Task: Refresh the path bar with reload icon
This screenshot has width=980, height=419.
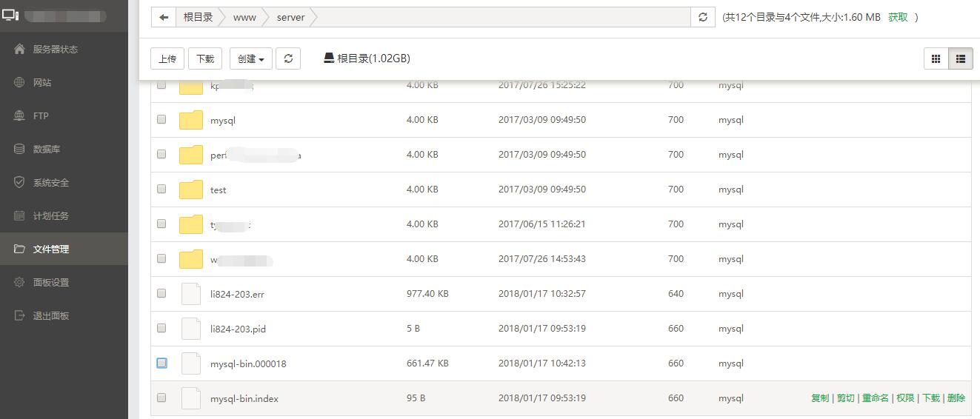Action: [x=703, y=17]
